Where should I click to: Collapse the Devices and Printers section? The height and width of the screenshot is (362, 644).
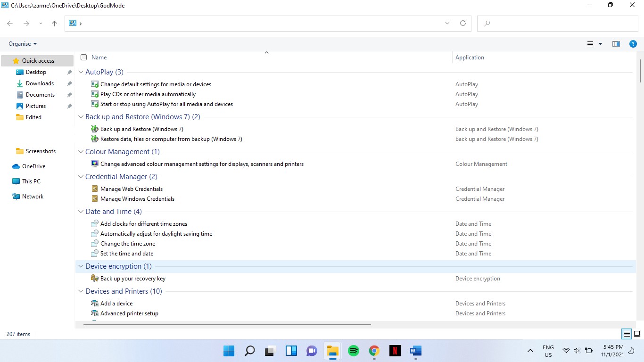pyautogui.click(x=80, y=291)
